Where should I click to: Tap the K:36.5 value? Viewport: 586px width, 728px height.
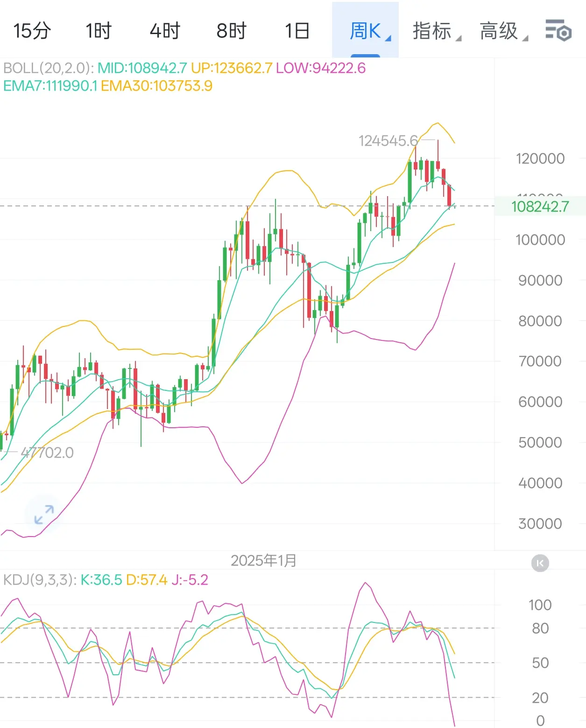(101, 580)
